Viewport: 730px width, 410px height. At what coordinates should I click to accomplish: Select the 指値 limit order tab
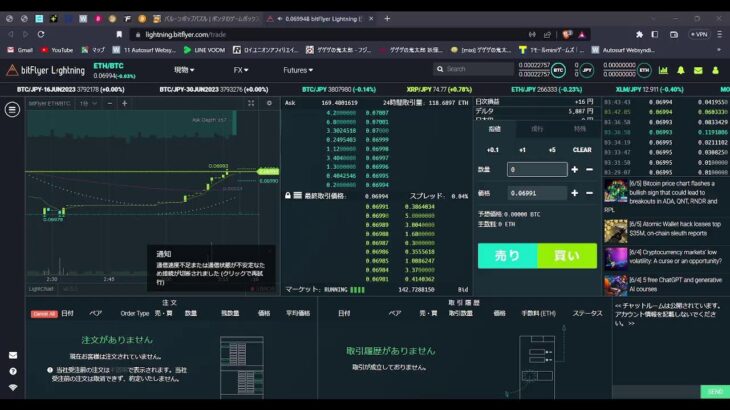click(494, 129)
